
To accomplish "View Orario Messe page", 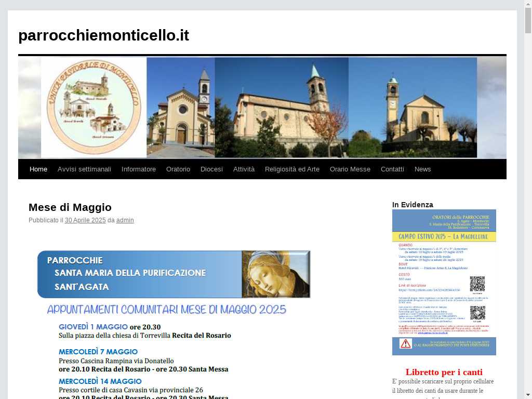I will pyautogui.click(x=350, y=169).
